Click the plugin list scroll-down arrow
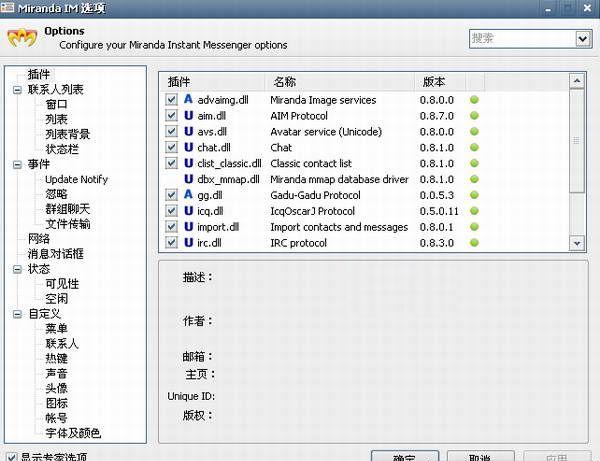 [x=577, y=243]
